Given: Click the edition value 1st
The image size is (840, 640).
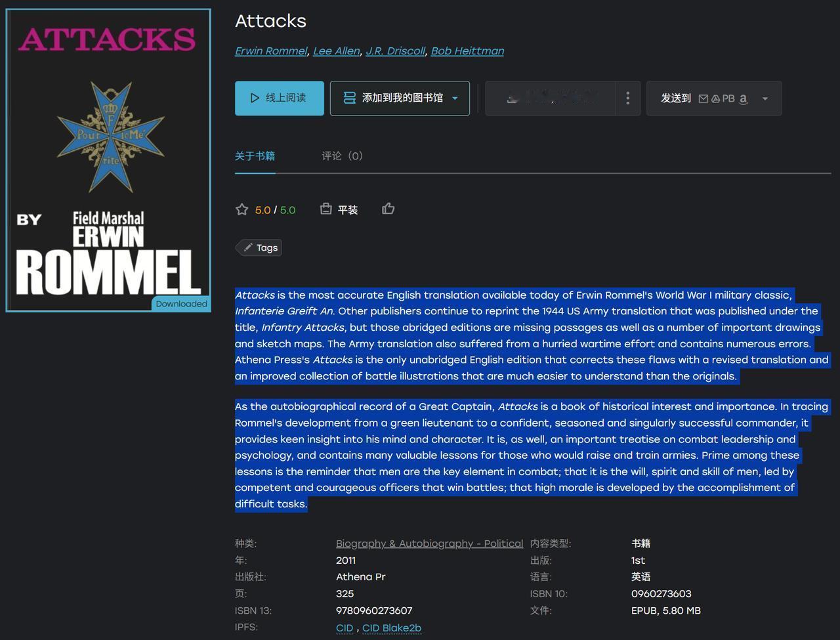Looking at the screenshot, I should [639, 561].
